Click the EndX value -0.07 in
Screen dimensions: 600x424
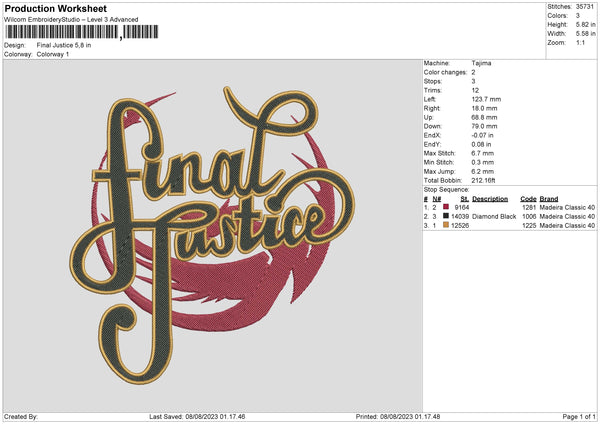click(482, 135)
